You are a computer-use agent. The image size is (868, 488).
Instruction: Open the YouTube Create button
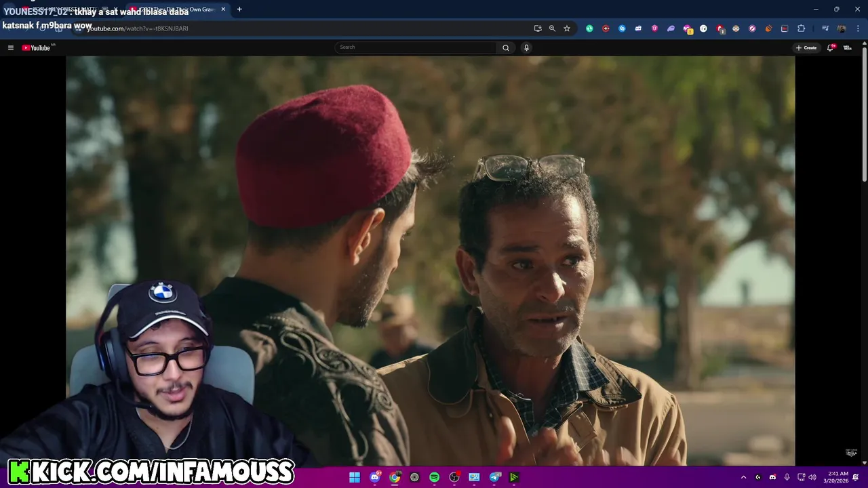[806, 47]
